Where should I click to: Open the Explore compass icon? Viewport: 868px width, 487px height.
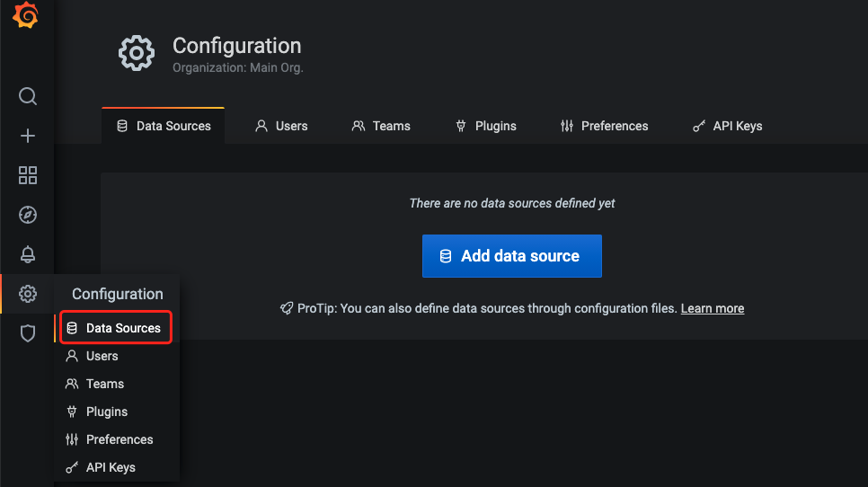click(x=28, y=215)
